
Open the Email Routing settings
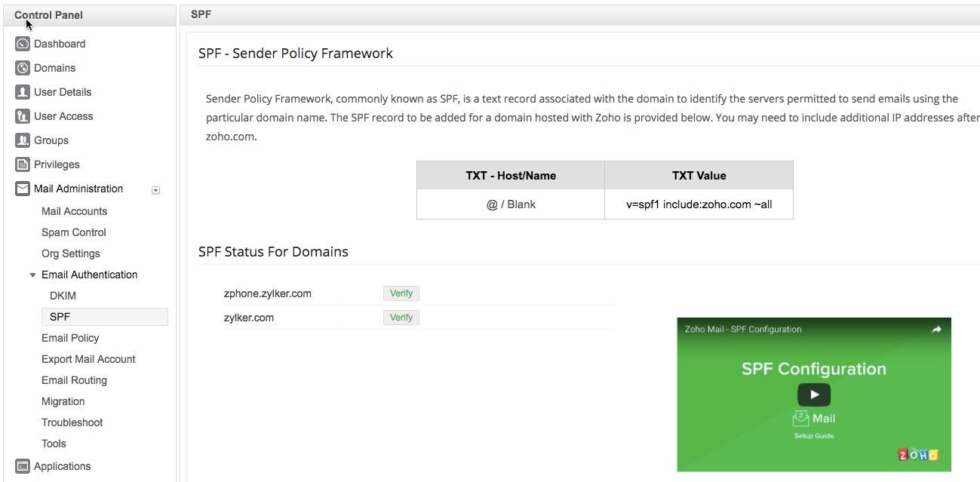point(74,380)
